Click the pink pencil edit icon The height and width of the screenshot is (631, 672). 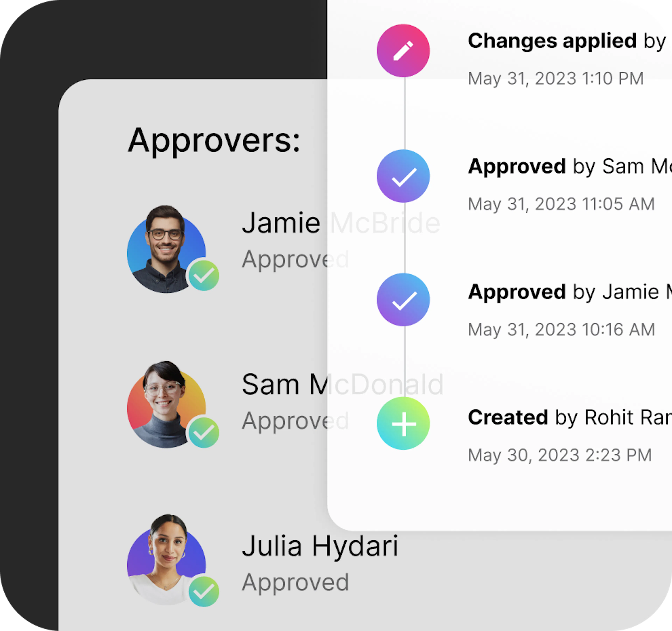tap(403, 51)
